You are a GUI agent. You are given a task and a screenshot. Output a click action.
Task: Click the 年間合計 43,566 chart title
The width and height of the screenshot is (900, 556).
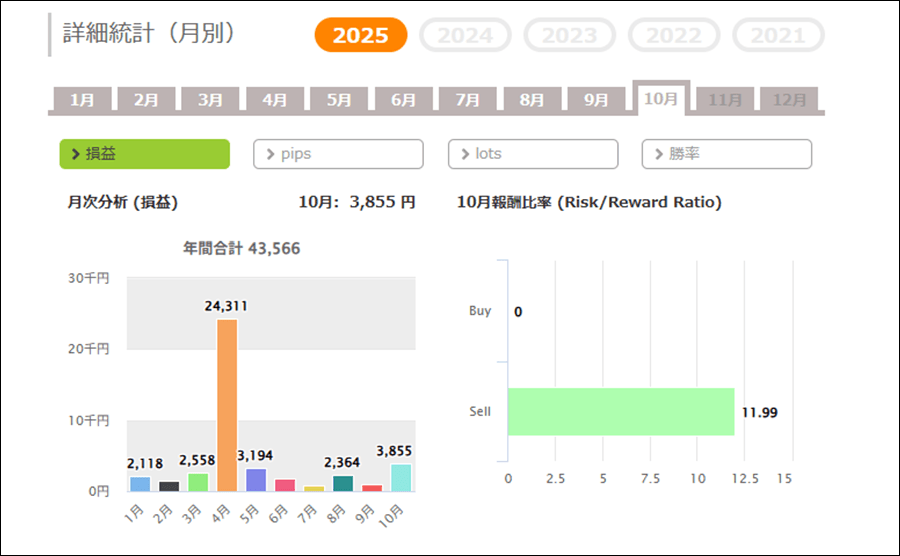[242, 248]
